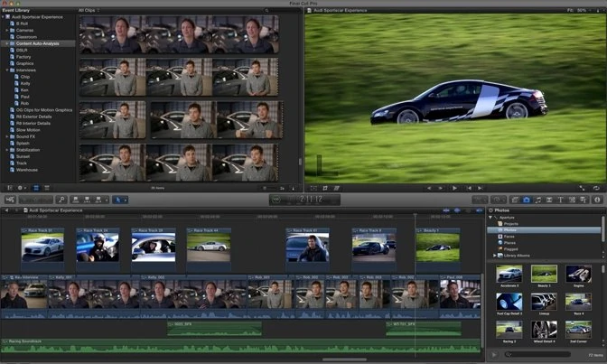This screenshot has width=607, height=364.
Task: Show the Inspector via the i icon
Action: [x=597, y=200]
